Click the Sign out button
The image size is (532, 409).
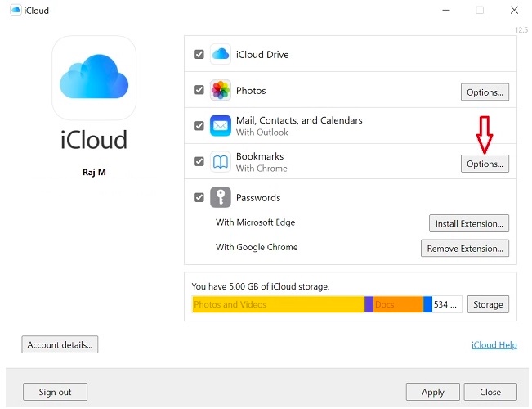tap(55, 392)
